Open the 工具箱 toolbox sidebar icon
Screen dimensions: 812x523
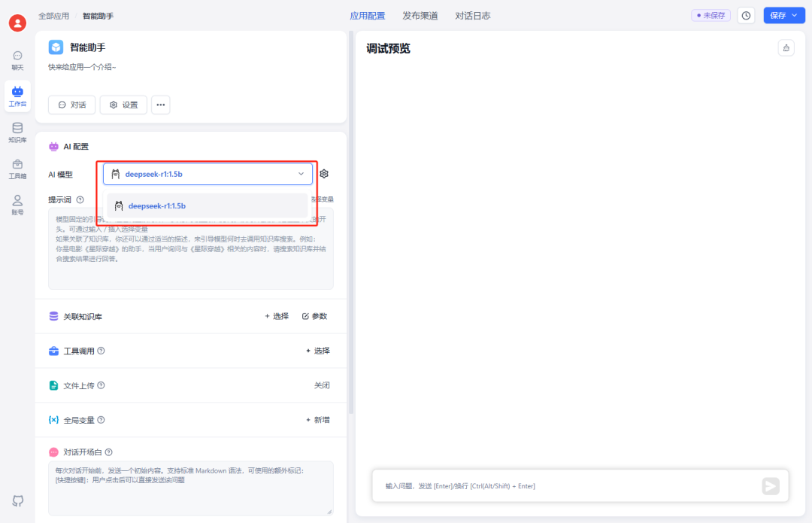(x=17, y=168)
